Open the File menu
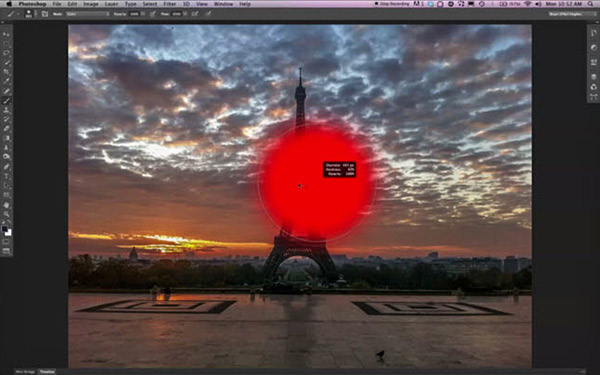600x375 pixels. point(57,4)
